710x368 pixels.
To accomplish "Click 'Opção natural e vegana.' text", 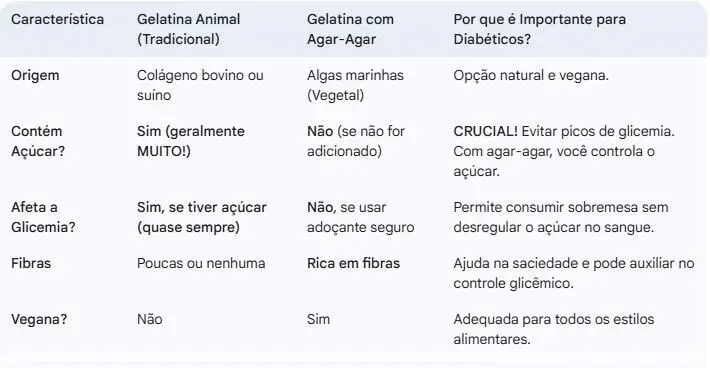I will click(531, 75).
